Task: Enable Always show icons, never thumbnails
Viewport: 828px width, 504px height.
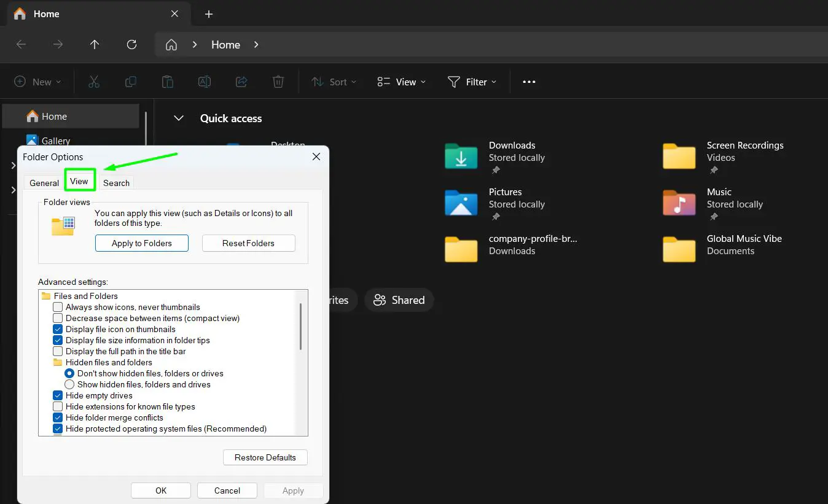Action: pos(58,307)
